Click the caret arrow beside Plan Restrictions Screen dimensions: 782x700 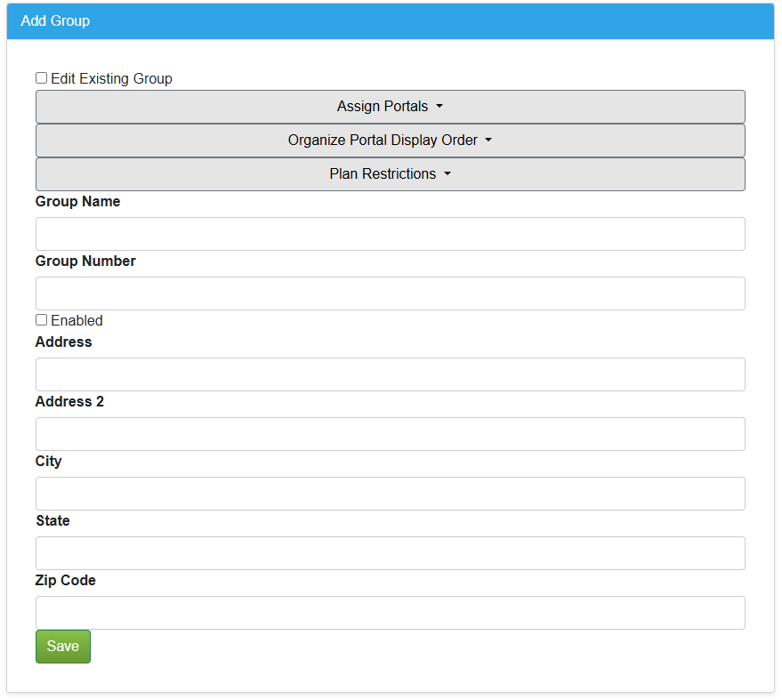point(447,174)
